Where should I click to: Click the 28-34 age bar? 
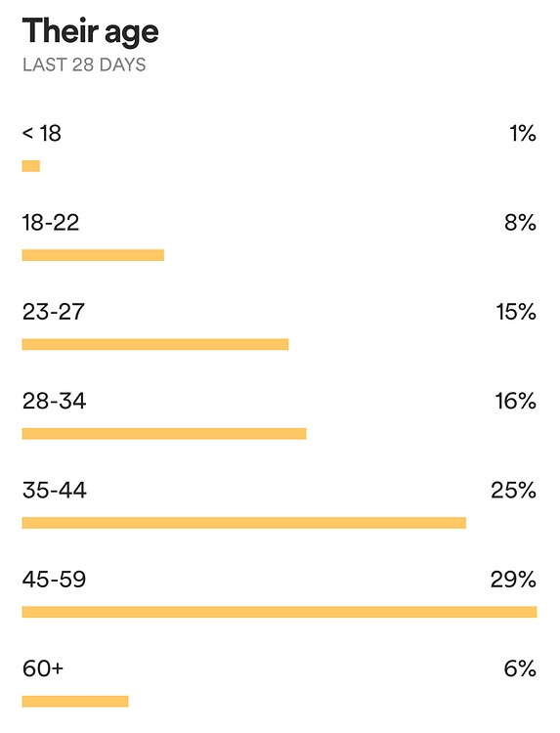coord(164,433)
